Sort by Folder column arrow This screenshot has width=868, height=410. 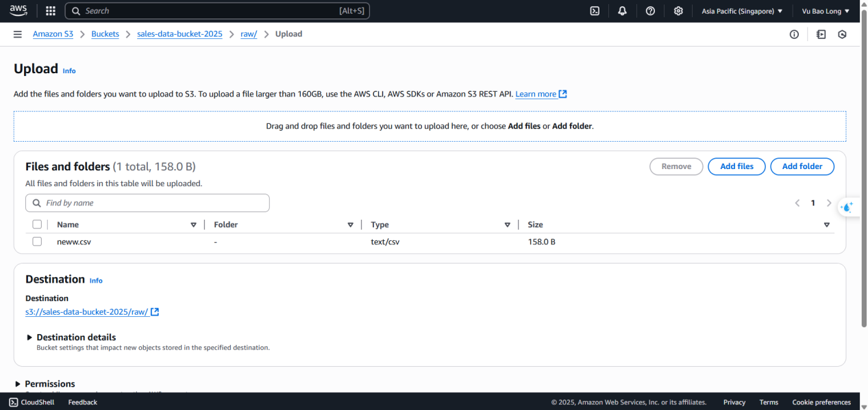[x=350, y=225]
